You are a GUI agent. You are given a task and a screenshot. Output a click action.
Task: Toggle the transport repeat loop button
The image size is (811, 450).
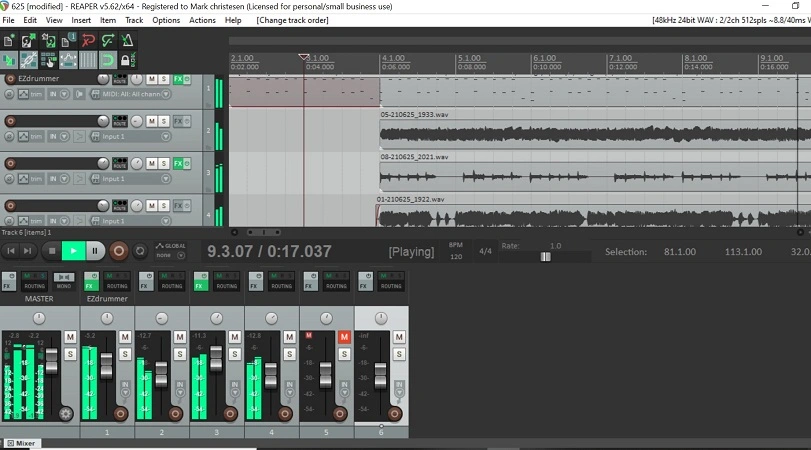(140, 251)
